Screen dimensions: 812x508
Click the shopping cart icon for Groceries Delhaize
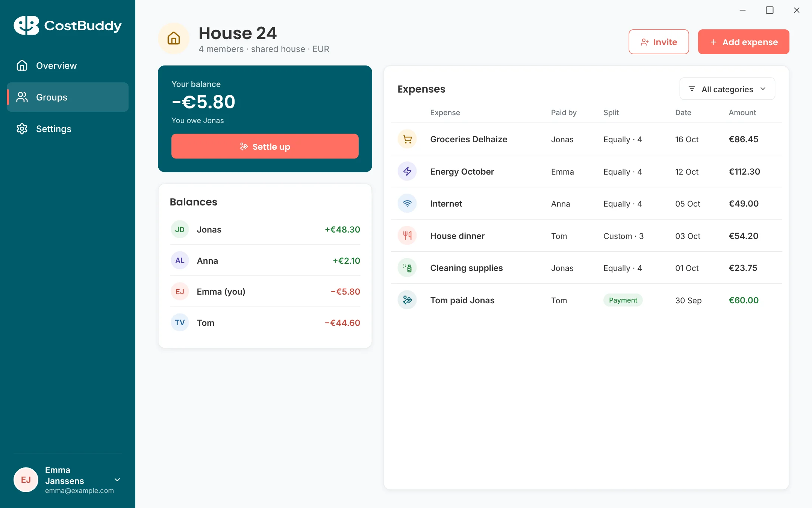click(x=407, y=139)
